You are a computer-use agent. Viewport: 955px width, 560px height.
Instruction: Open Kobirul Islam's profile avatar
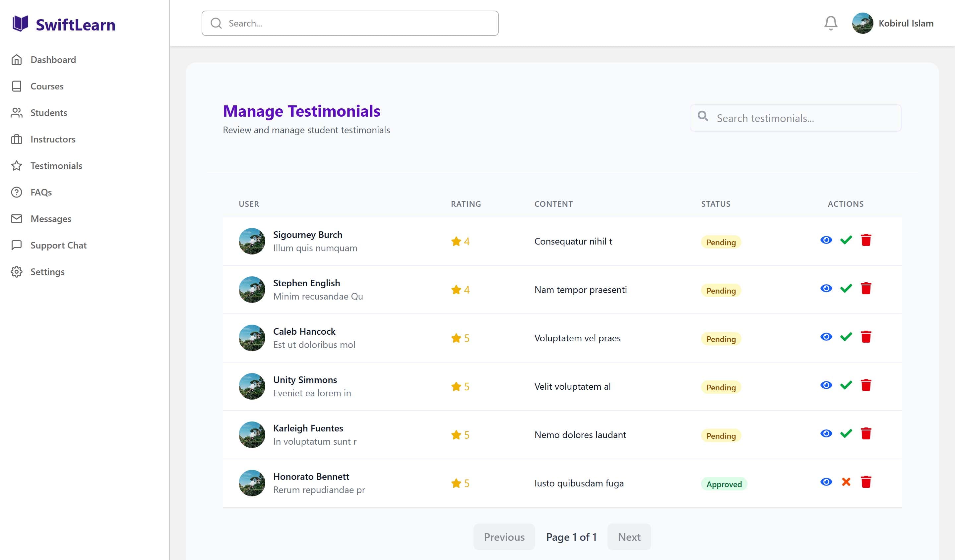(863, 23)
